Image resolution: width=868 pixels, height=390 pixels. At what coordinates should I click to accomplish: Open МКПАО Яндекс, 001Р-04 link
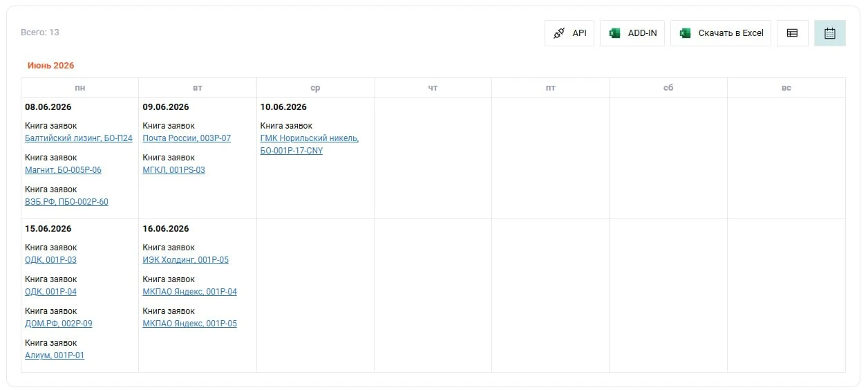[x=190, y=292]
